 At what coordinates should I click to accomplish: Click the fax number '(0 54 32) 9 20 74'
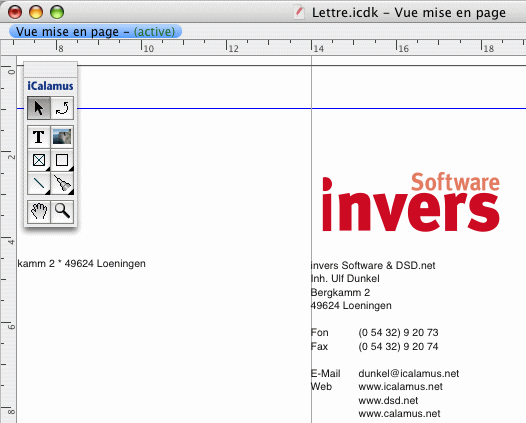coord(398,347)
